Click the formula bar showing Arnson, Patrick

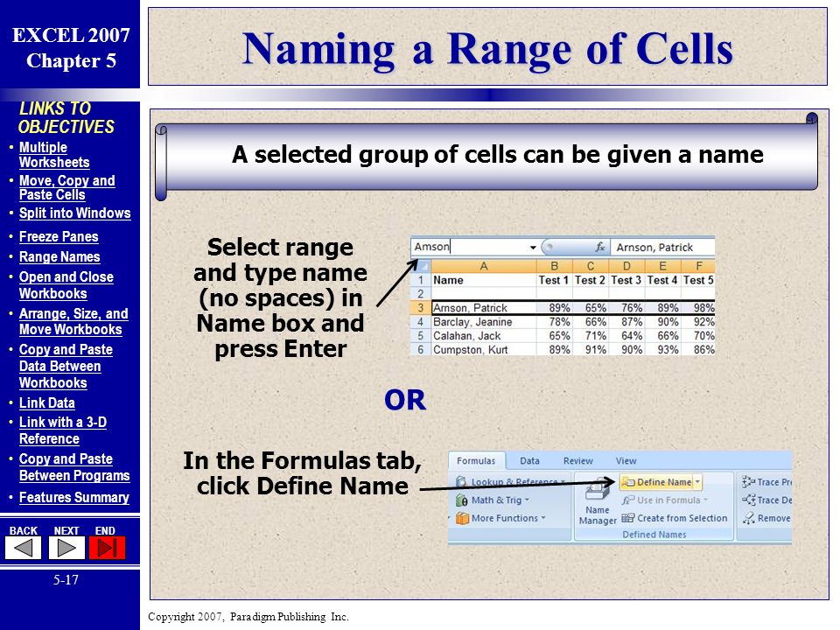click(662, 247)
